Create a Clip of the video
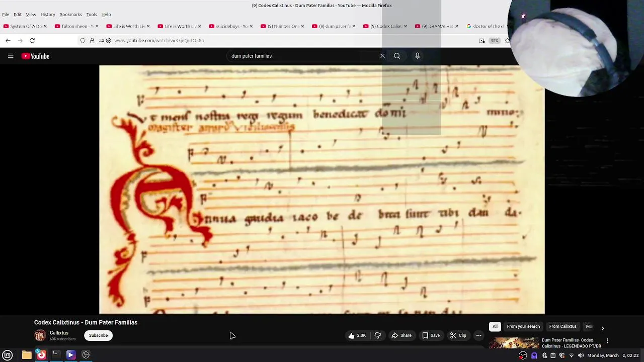 458,335
